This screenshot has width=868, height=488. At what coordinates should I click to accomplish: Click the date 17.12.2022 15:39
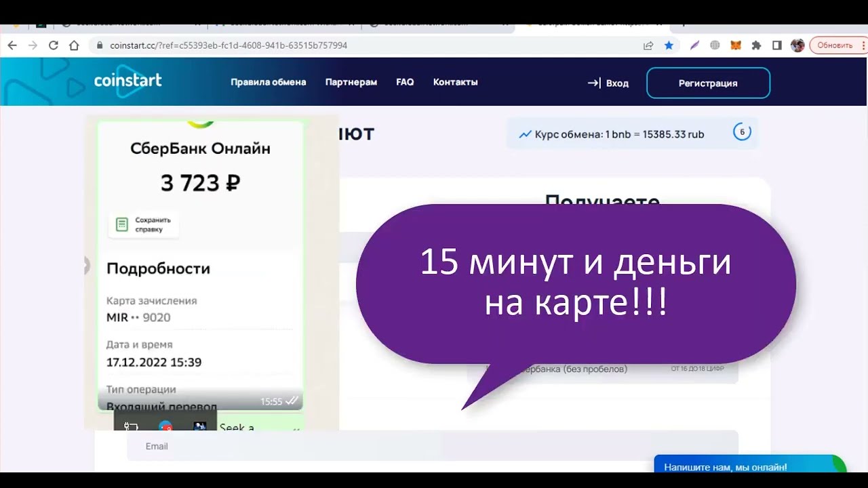pos(154,362)
